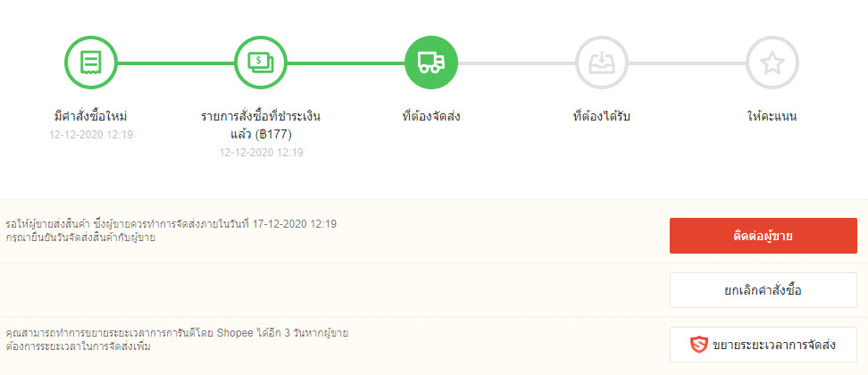Viewport: 868px width, 375px height.
Task: Select the paid order (฿177) step label
Action: click(261, 125)
